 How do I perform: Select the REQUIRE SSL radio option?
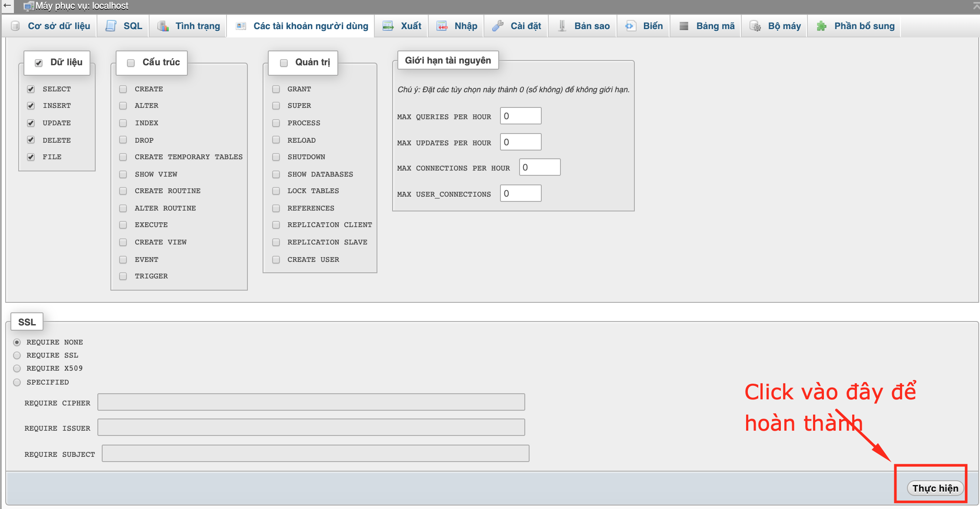[17, 355]
